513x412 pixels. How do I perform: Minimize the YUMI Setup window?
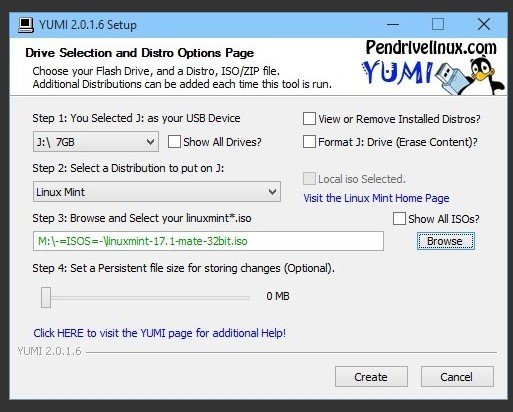[393, 24]
